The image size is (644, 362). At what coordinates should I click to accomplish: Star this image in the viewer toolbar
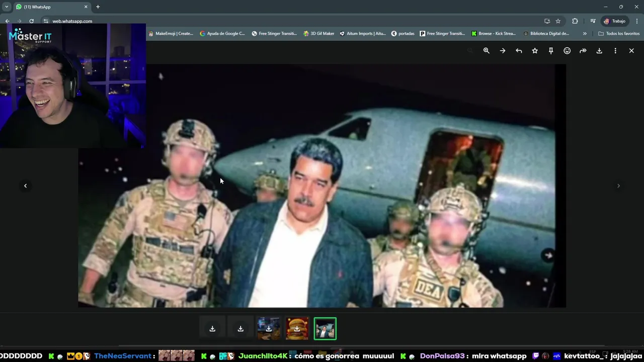(x=535, y=51)
